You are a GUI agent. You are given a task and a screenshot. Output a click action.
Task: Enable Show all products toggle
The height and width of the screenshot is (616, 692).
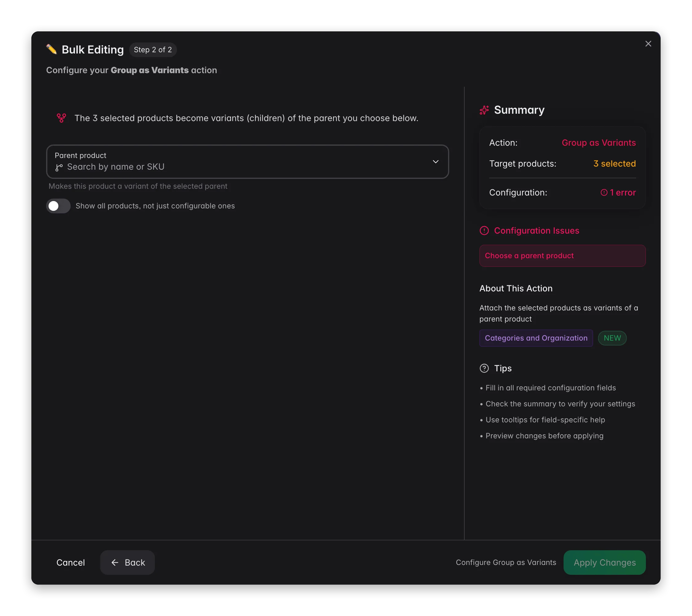[x=58, y=206]
